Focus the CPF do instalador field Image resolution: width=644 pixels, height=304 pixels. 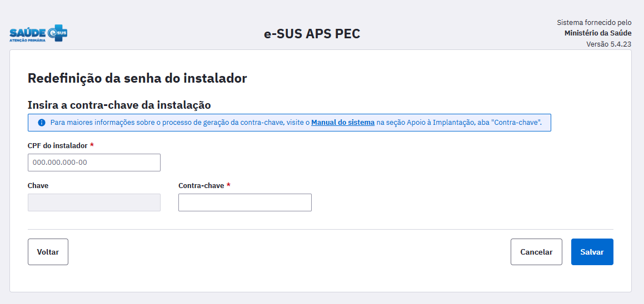point(94,163)
